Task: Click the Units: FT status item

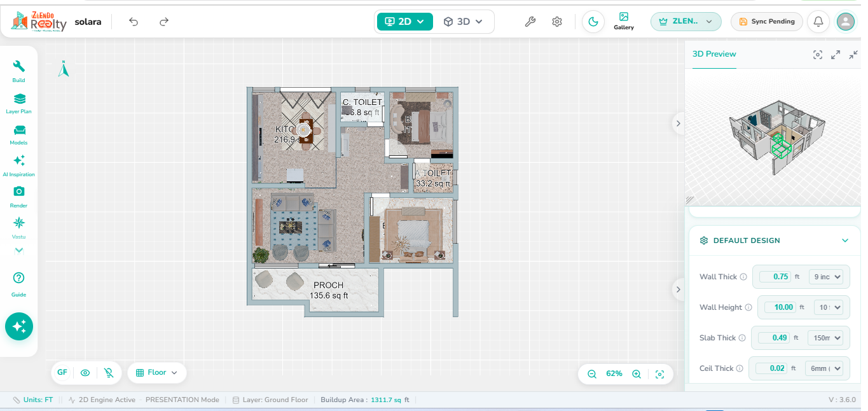Action: click(x=33, y=400)
